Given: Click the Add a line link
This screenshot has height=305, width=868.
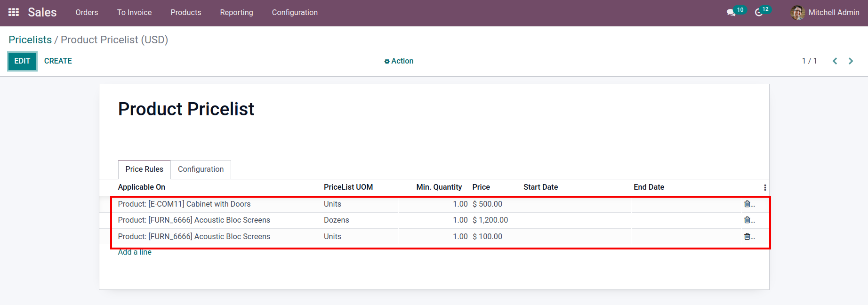Looking at the screenshot, I should point(135,252).
